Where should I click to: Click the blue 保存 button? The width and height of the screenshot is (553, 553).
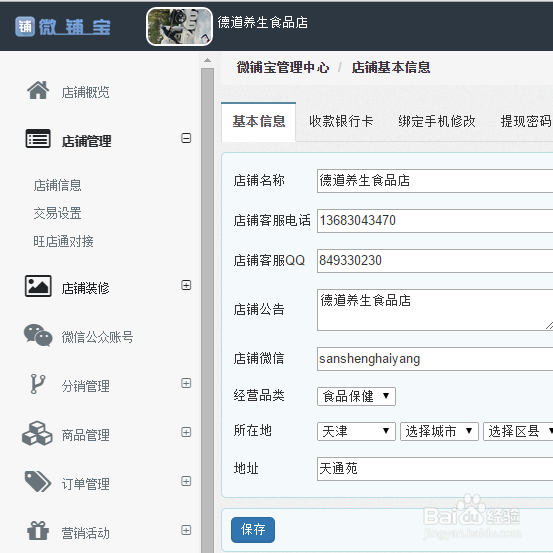click(x=253, y=530)
